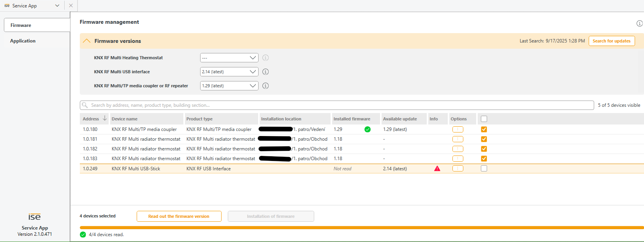Select the Application sidebar item
This screenshot has height=242, width=644.
(23, 41)
